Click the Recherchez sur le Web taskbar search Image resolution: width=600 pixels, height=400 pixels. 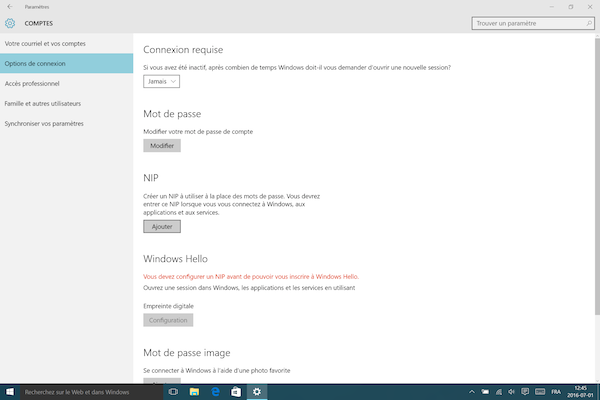pyautogui.click(x=92, y=392)
